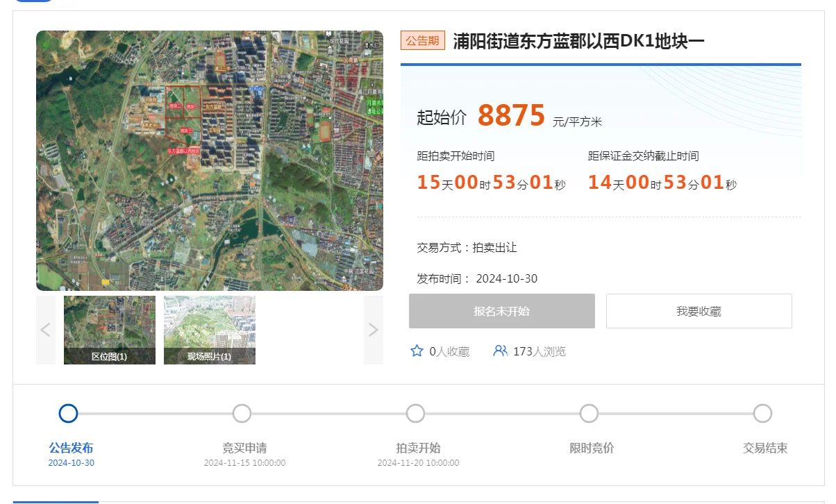Click the large satellite map image
836x504 pixels.
210,160
